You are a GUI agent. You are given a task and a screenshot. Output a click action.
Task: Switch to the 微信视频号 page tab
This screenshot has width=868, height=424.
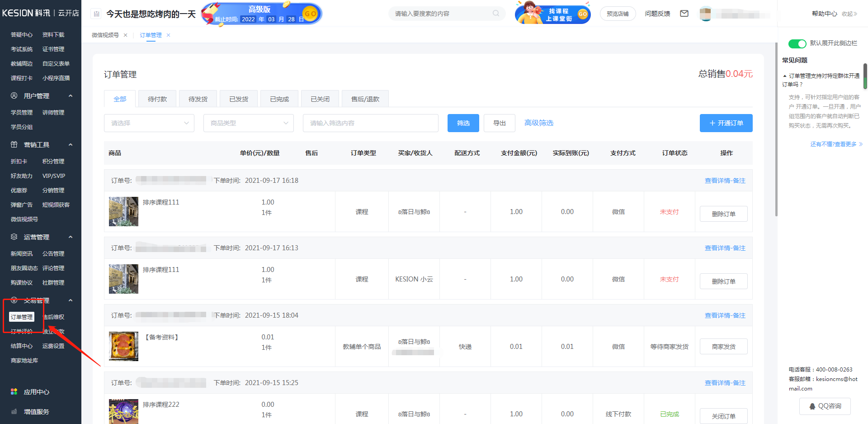[105, 35]
